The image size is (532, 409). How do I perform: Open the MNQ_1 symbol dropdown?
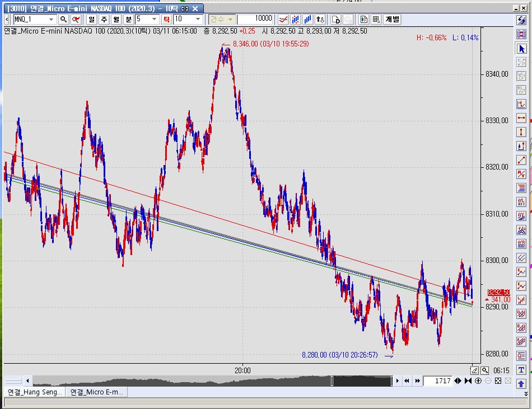coord(53,19)
